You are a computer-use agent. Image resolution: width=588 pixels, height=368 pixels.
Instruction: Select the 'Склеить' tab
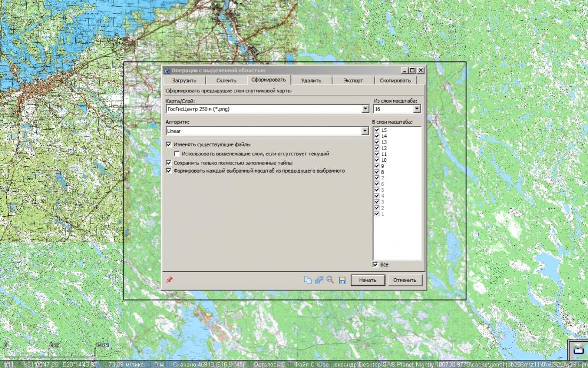pyautogui.click(x=226, y=81)
